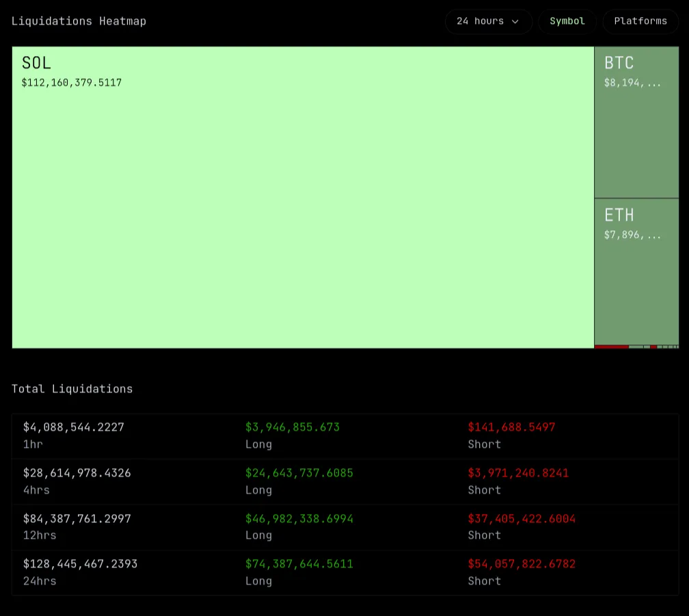
Task: Click the 24hrs Short value $54,057,822.6782
Action: [522, 564]
